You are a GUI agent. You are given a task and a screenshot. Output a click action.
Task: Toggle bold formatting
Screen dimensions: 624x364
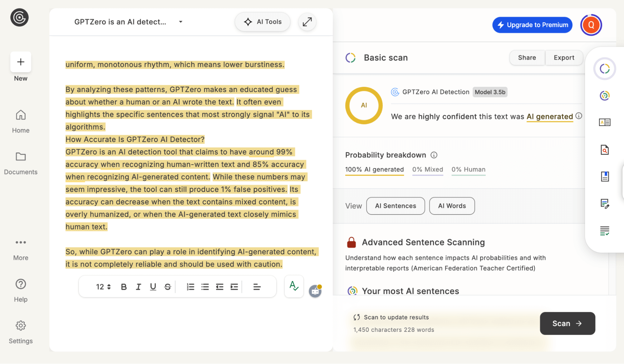pyautogui.click(x=124, y=287)
